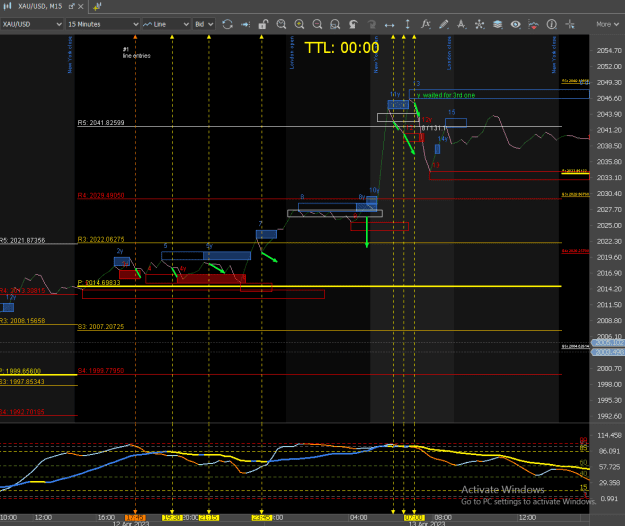Click the orange 17:45 time marker
Viewport: 625px width, 526px height.
point(135,518)
